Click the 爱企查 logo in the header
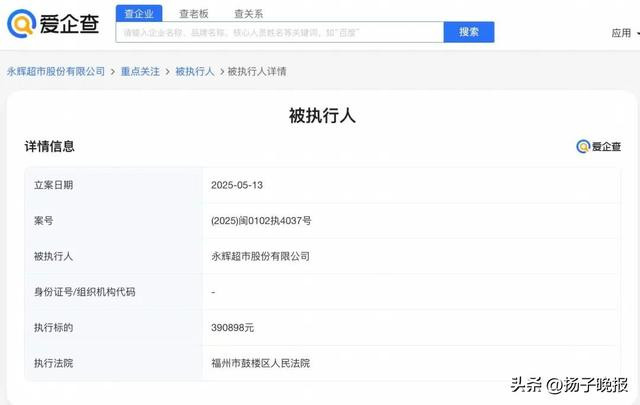The width and height of the screenshot is (640, 405). (x=53, y=24)
